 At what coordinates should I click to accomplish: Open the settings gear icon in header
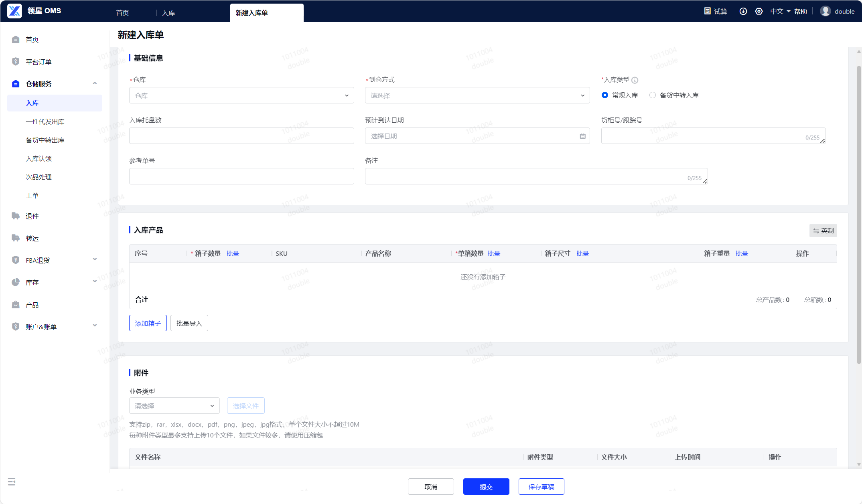(x=759, y=11)
